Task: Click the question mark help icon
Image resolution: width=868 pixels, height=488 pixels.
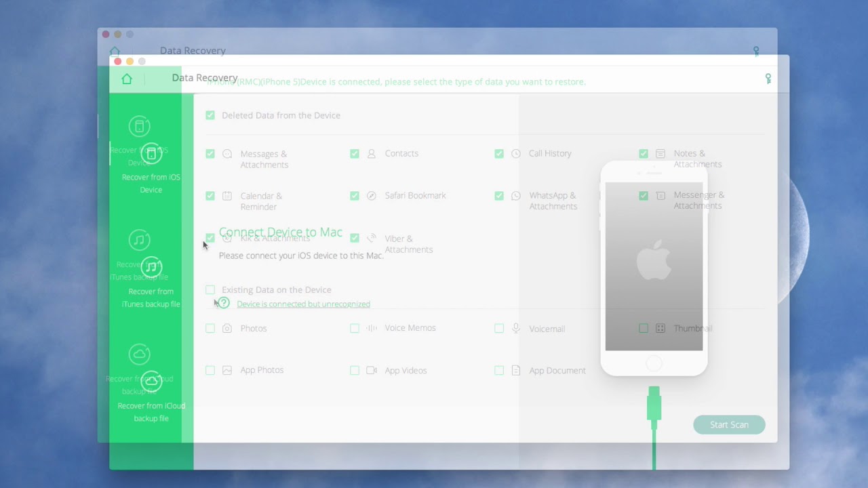Action: [x=224, y=303]
